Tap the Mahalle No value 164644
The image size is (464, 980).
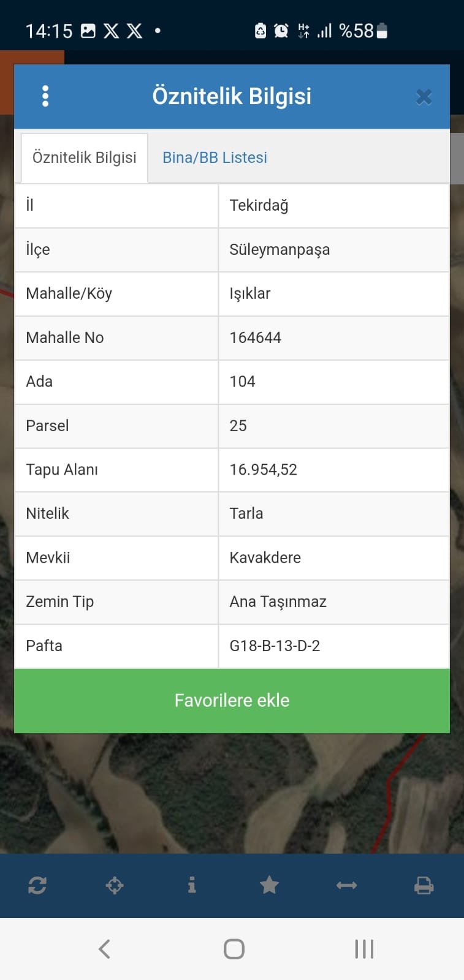(256, 337)
